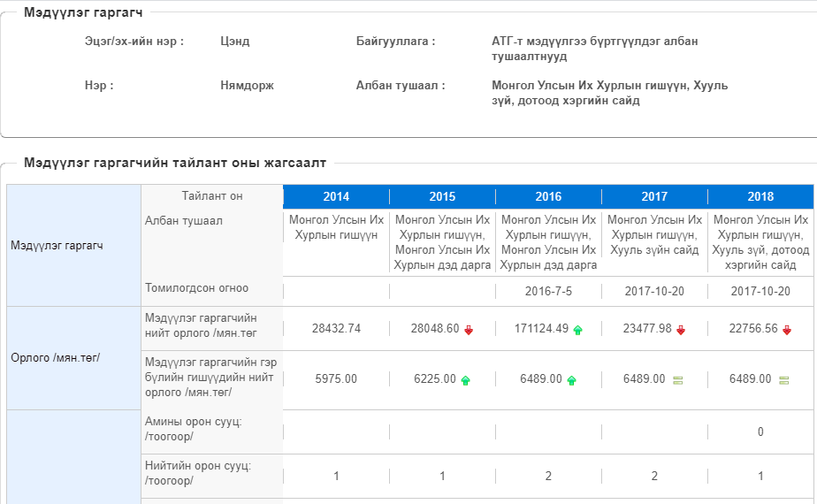Click family income 6489.00 in 2017 column
Viewport: 817px width, 504px height.
[x=644, y=379]
